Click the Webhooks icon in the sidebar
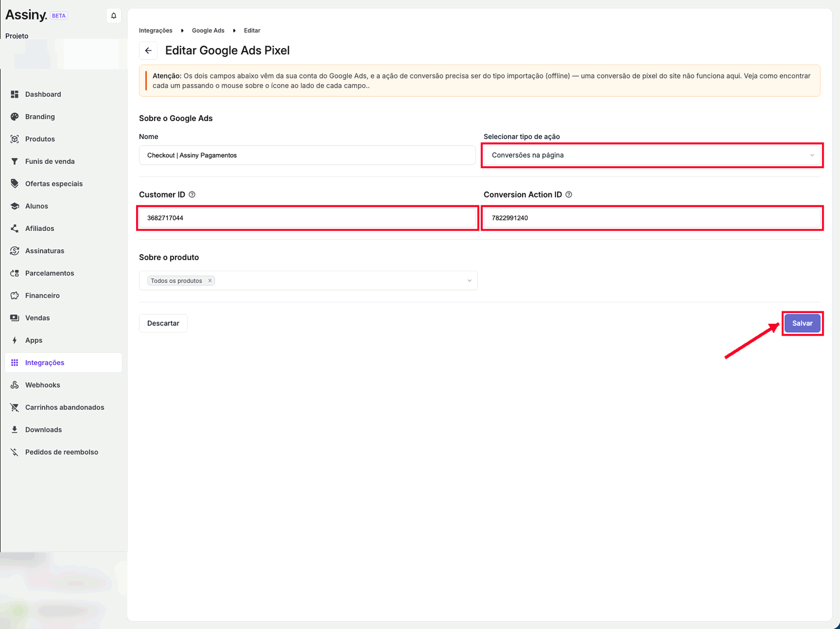This screenshot has width=840, height=629. 15,385
